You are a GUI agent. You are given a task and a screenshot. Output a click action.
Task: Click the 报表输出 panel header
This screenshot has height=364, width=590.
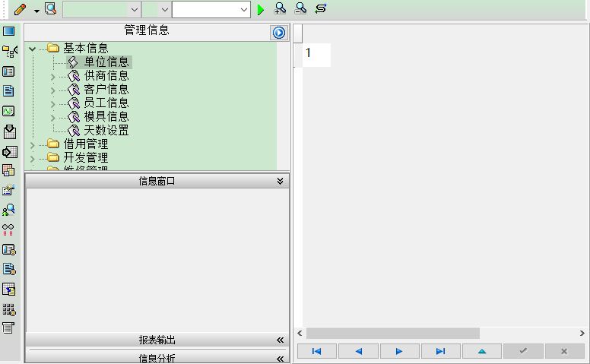point(157,340)
